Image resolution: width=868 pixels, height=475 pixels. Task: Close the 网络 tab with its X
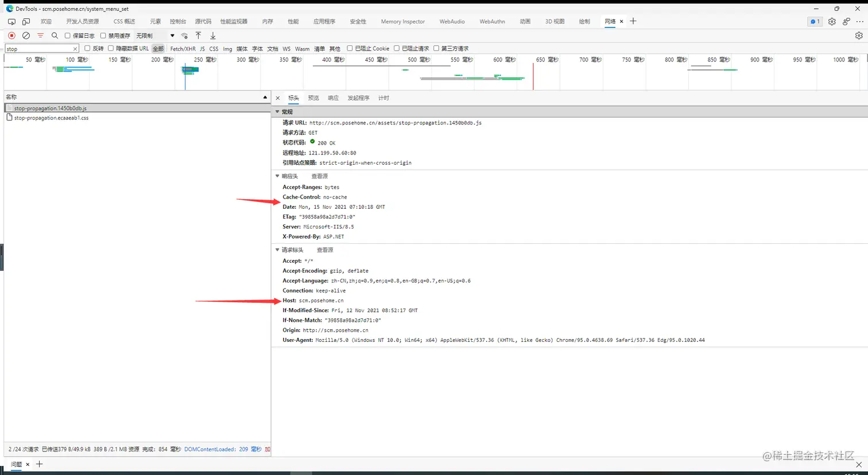[621, 21]
